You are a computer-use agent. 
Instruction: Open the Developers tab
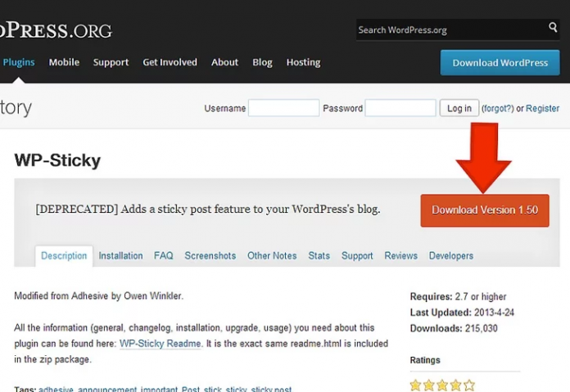pos(450,256)
